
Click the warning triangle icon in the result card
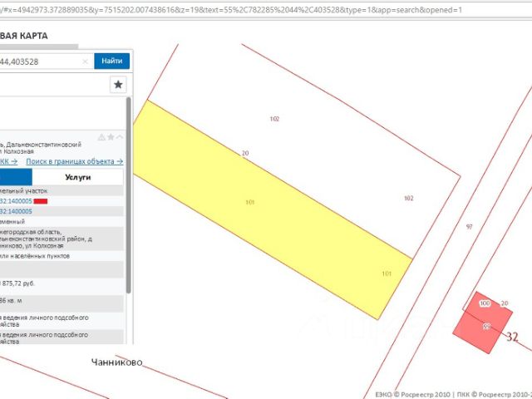[101, 137]
